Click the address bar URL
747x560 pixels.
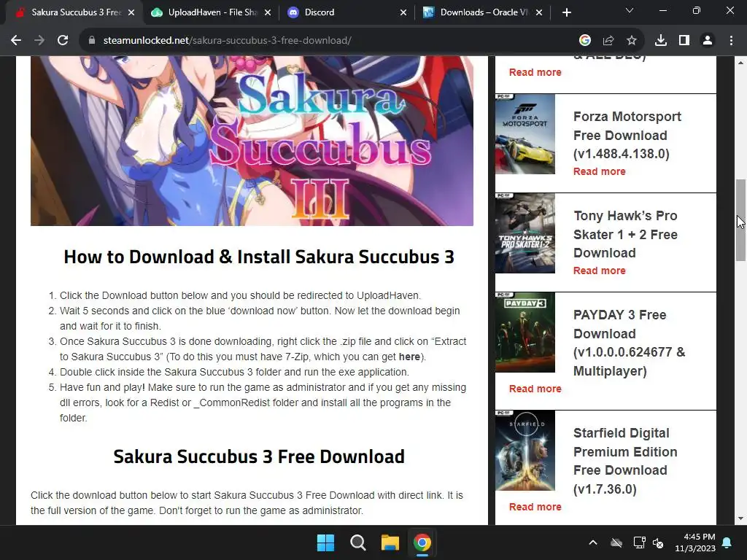[228, 41]
